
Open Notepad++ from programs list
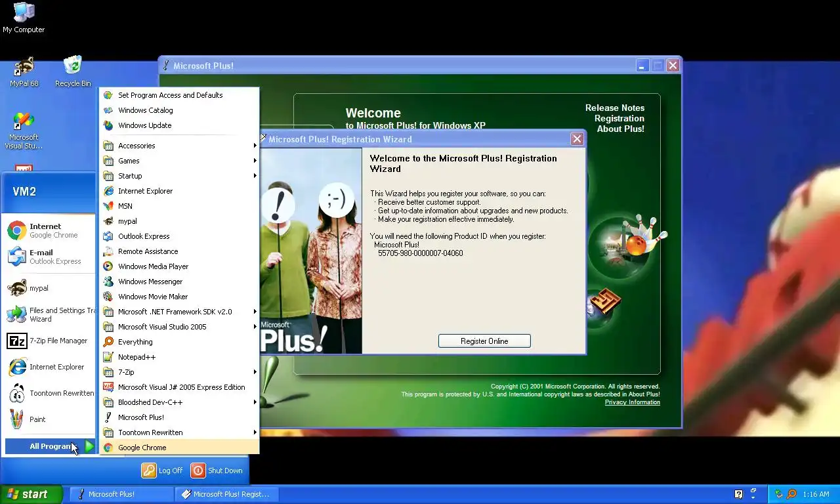click(180, 357)
